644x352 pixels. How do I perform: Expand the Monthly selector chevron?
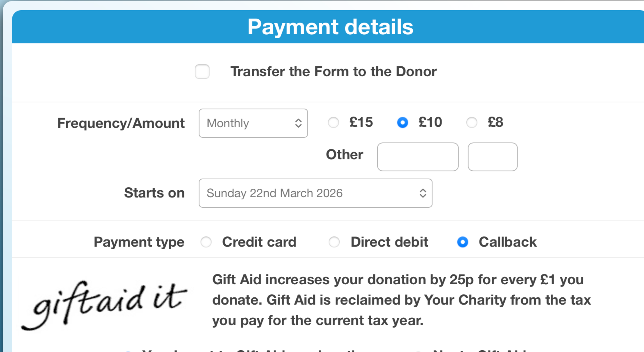click(298, 123)
